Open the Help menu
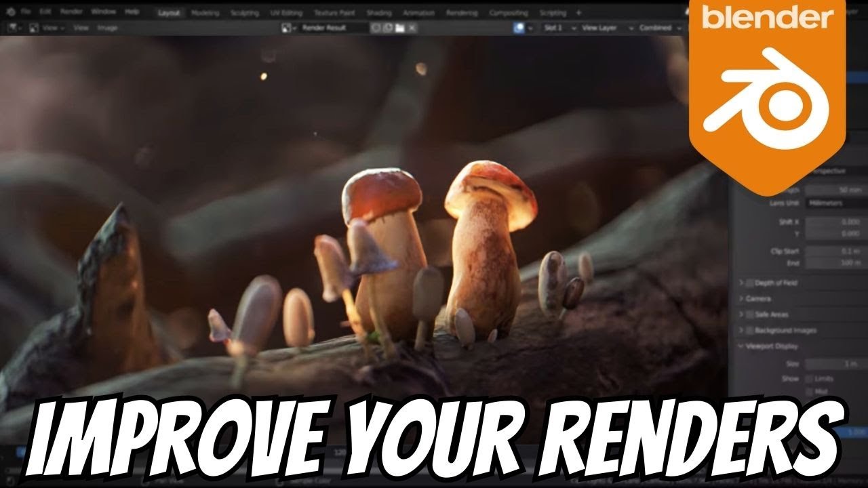Screen dimensions: 868x488 click(x=132, y=12)
